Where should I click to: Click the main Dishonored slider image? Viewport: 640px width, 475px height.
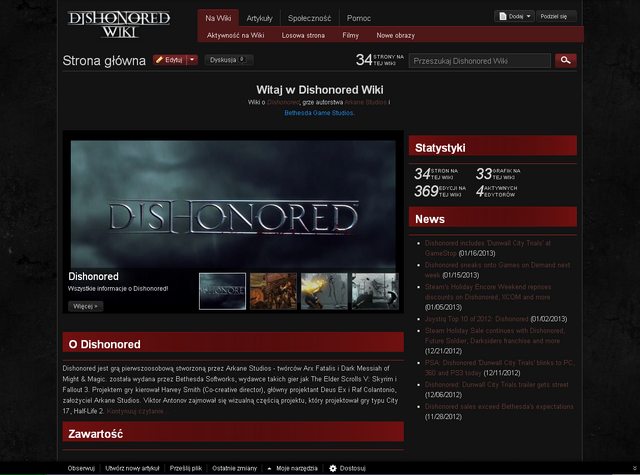click(x=233, y=204)
